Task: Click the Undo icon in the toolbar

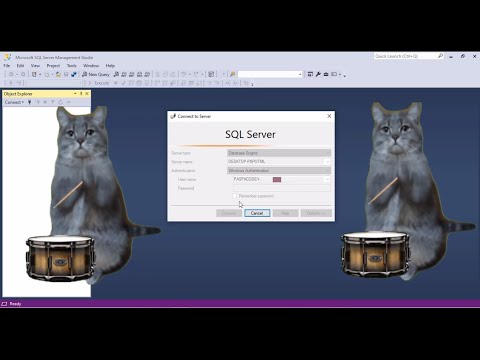Action: 184,74
